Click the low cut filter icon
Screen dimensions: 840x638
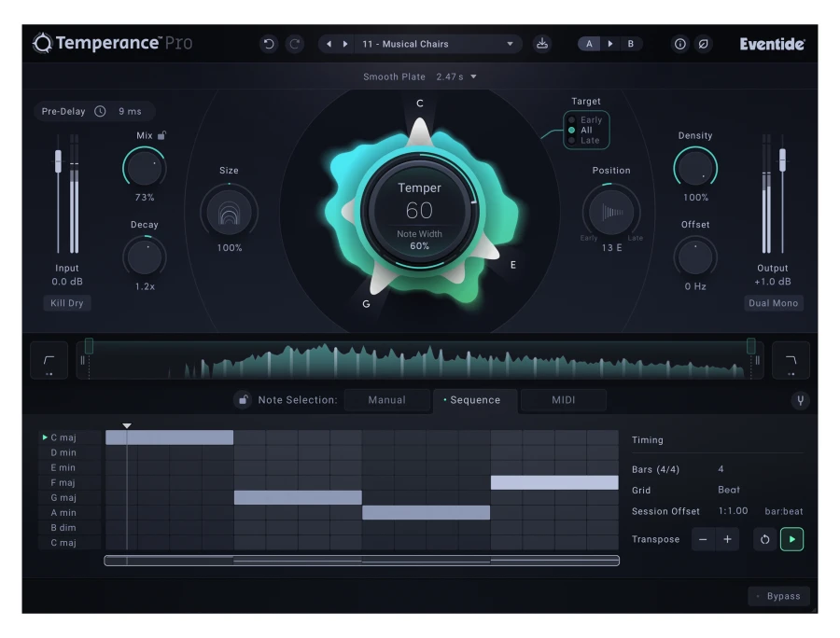click(x=49, y=360)
